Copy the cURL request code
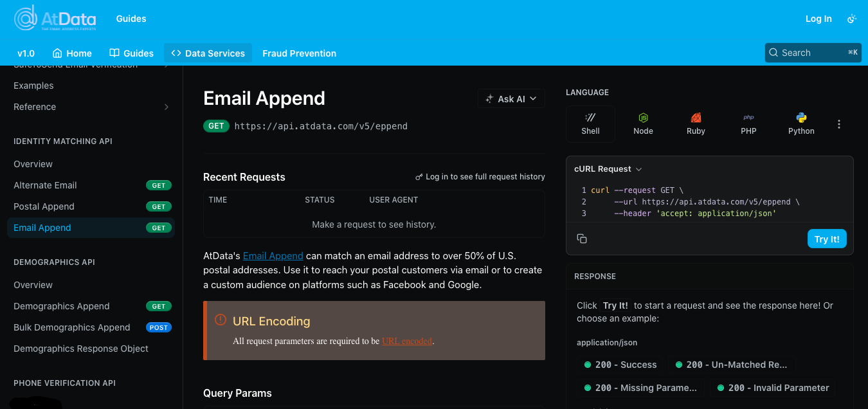This screenshot has width=868, height=409. click(x=582, y=239)
